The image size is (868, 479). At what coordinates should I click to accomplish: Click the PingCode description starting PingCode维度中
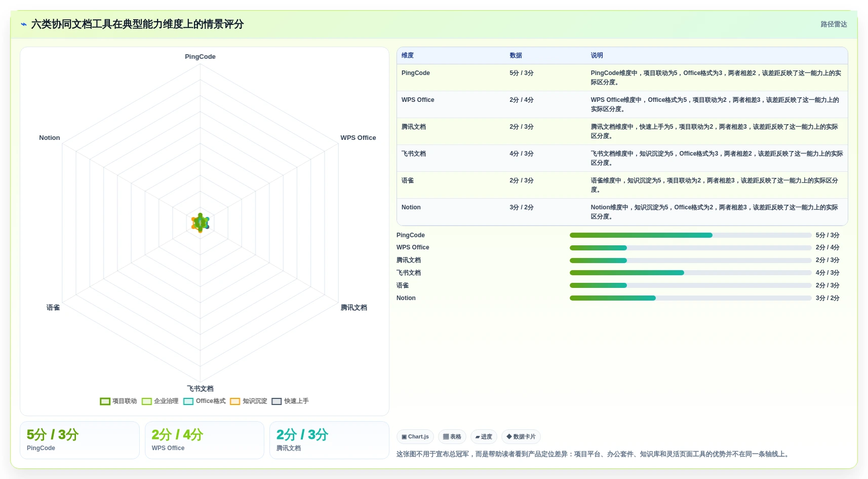coord(716,78)
